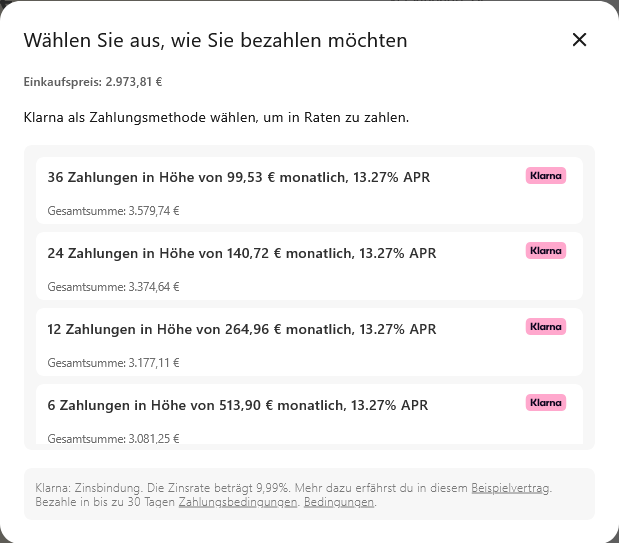Image resolution: width=619 pixels, height=543 pixels.
Task: Select the 6 Zahlungen 513,90 € plan title
Action: tap(238, 406)
